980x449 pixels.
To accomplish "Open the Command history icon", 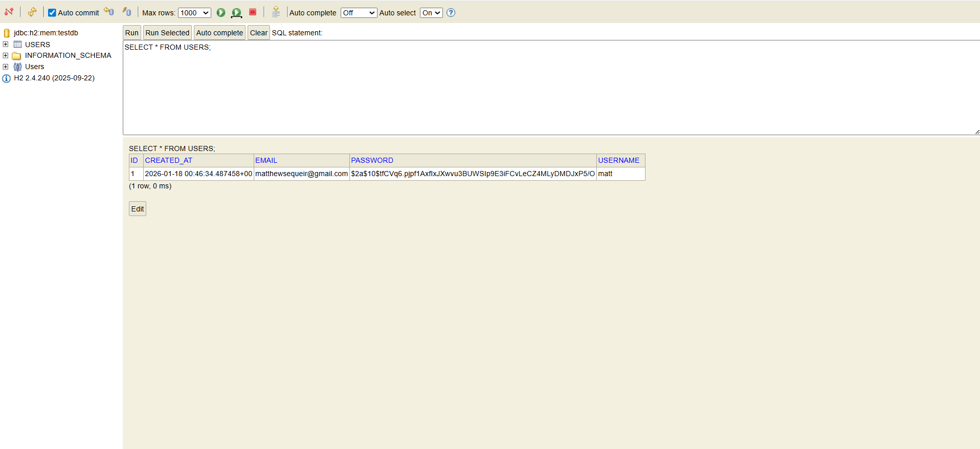I will (x=276, y=12).
